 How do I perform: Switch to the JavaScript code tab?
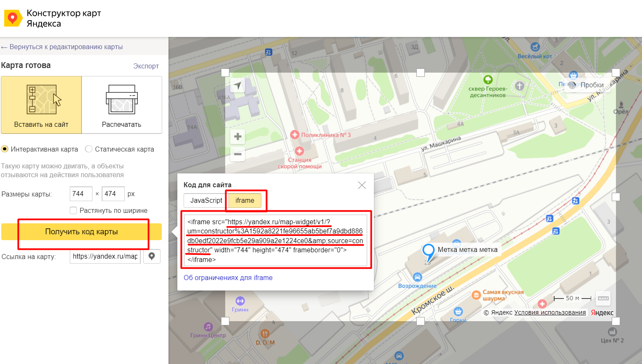click(206, 201)
